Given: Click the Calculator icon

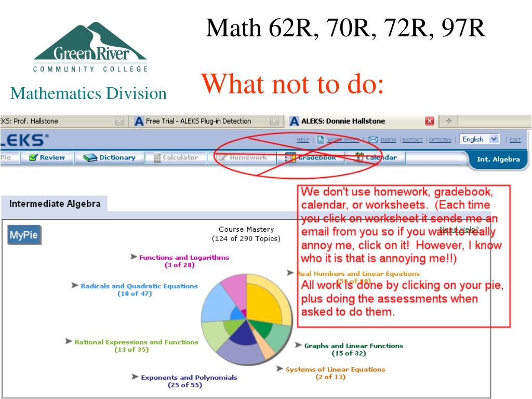Looking at the screenshot, I should click(157, 158).
